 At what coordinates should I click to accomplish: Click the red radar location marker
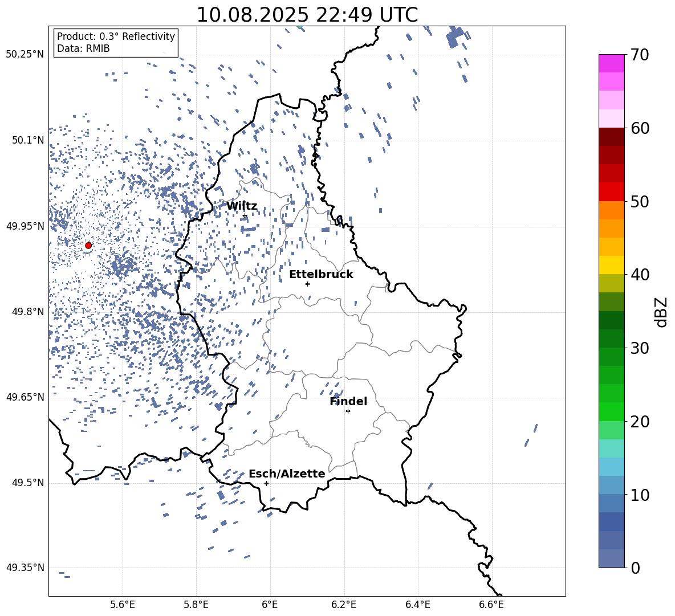88,245
